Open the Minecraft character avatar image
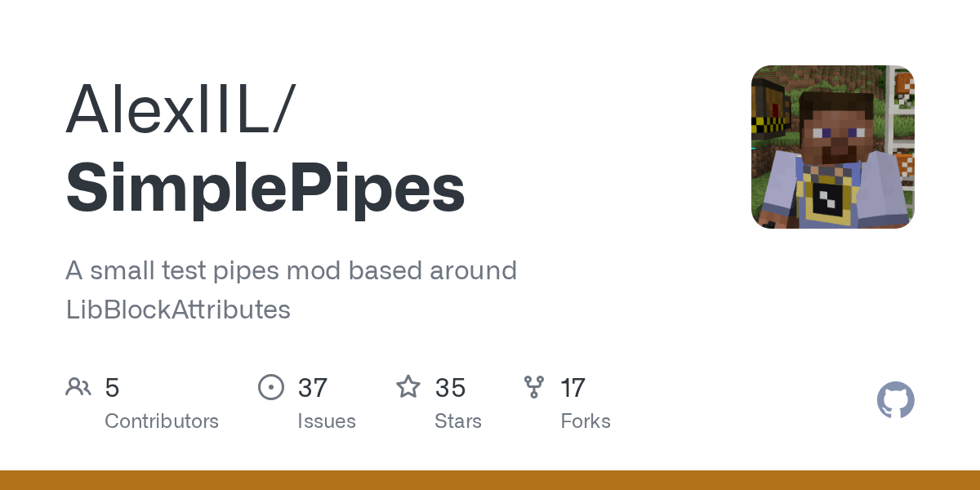 (x=832, y=147)
